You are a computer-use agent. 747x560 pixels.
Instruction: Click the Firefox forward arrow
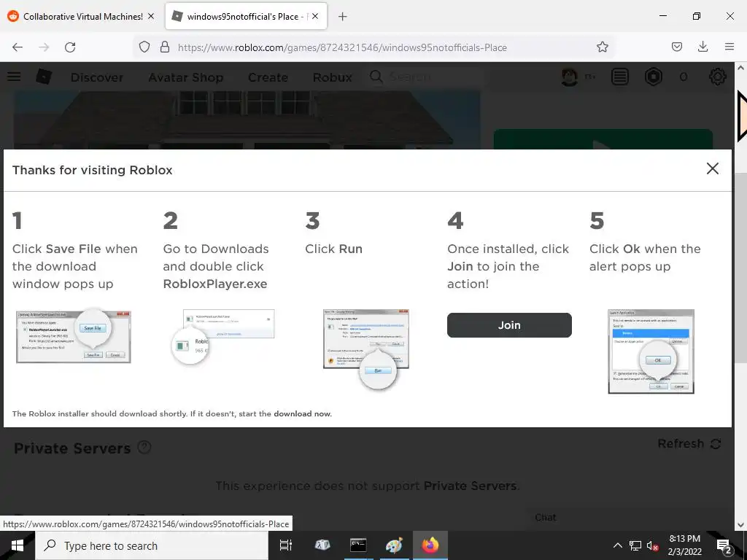point(44,47)
